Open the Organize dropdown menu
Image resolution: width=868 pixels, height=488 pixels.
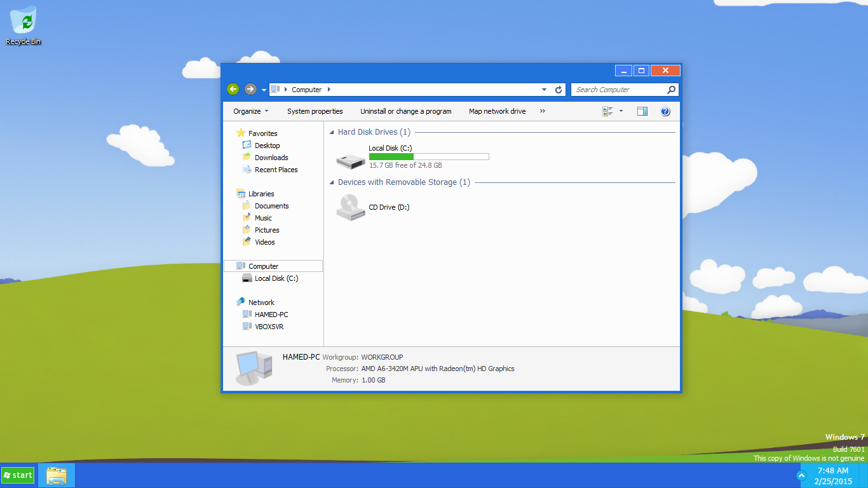[250, 111]
